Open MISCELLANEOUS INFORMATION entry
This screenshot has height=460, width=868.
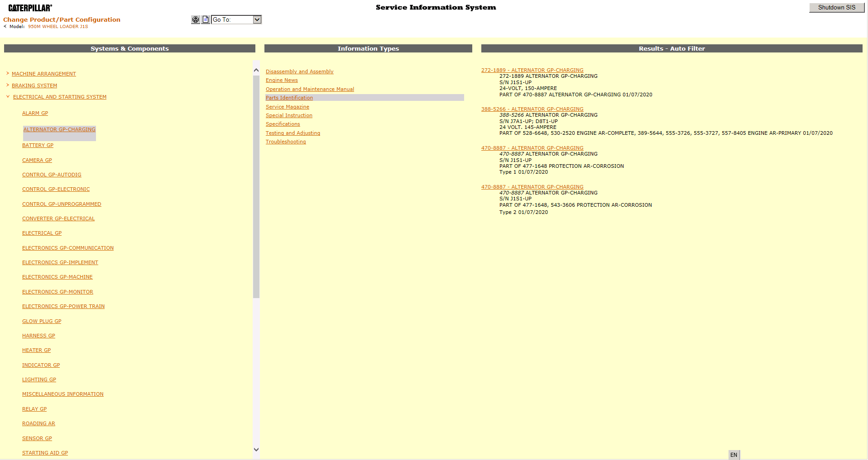[63, 394]
